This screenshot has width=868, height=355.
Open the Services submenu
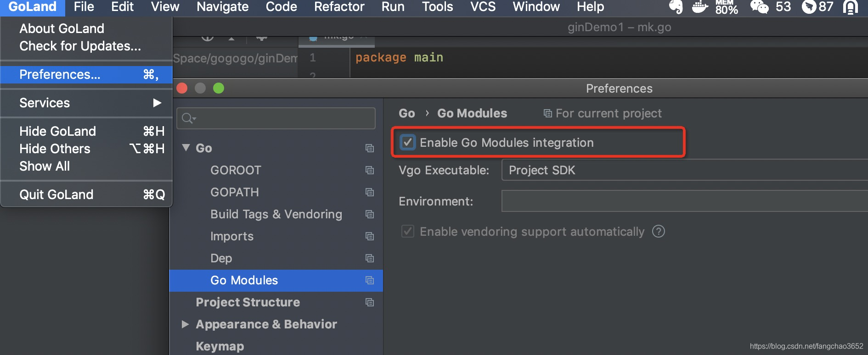[x=86, y=103]
